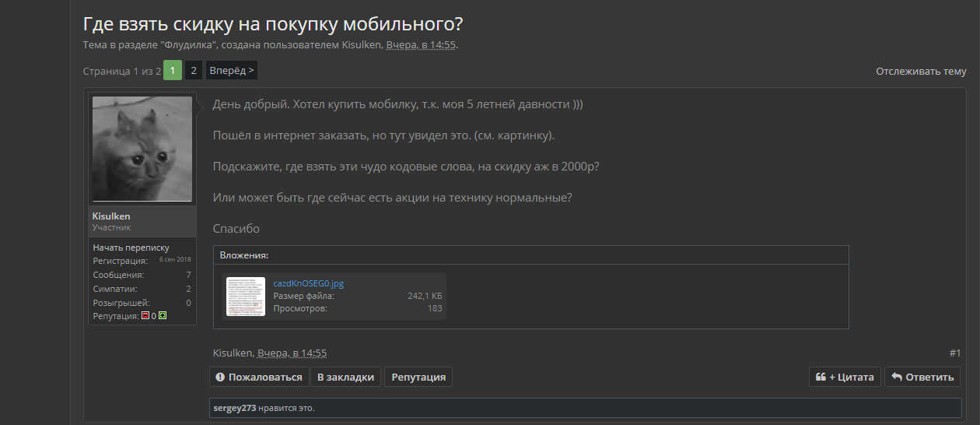Select the current page 1 button
The height and width of the screenshot is (425, 980).
[x=173, y=70]
